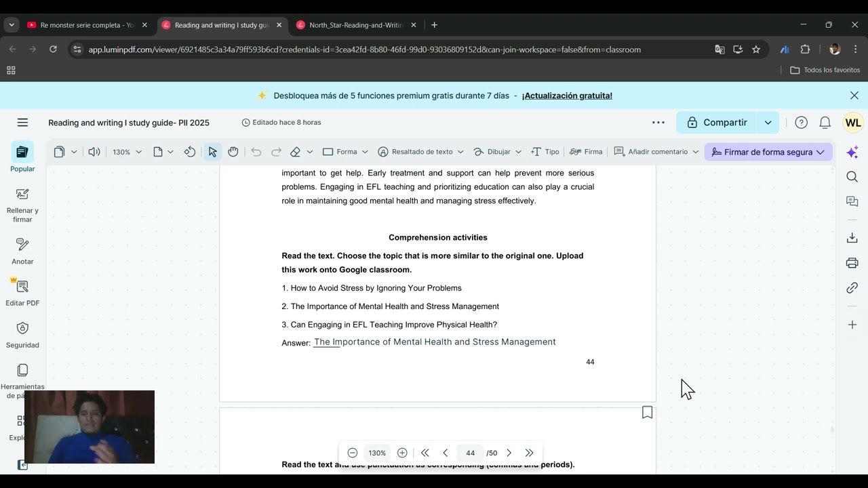Go to the next page

pyautogui.click(x=509, y=453)
